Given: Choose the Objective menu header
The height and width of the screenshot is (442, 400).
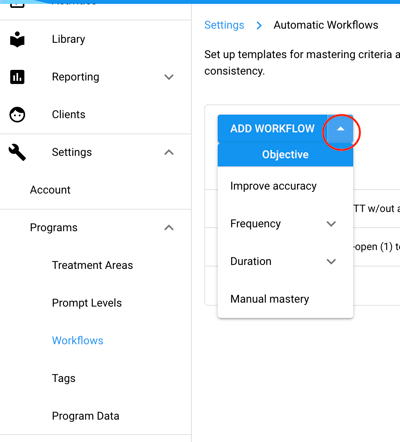Looking at the screenshot, I should pos(285,155).
